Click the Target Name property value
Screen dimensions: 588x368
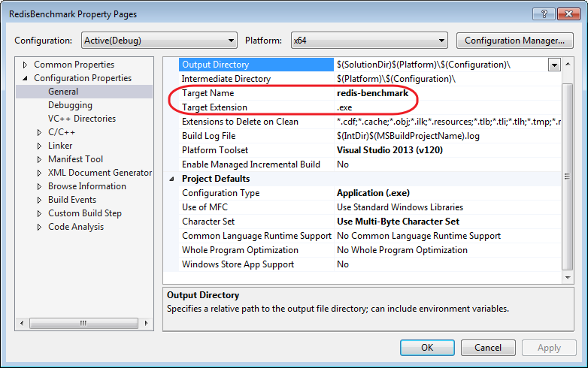click(373, 93)
